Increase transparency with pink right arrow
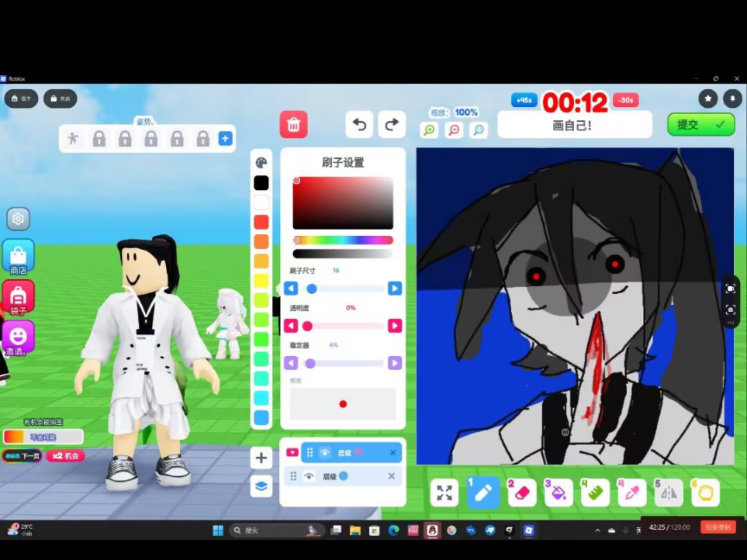 395,326
